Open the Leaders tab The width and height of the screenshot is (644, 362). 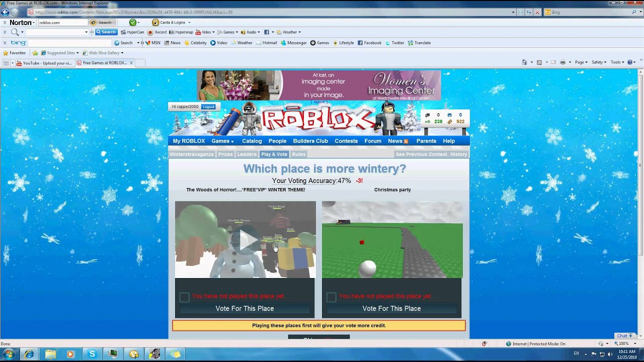coord(247,154)
